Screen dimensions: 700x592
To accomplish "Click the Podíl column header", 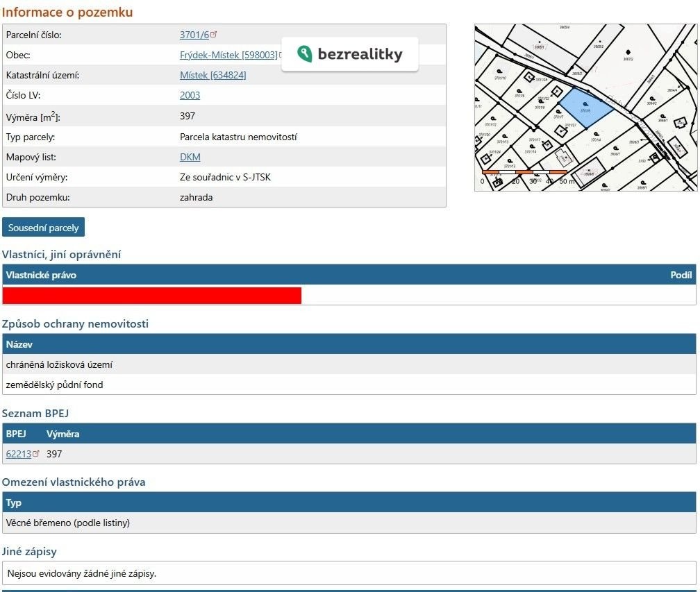I will coord(681,275).
